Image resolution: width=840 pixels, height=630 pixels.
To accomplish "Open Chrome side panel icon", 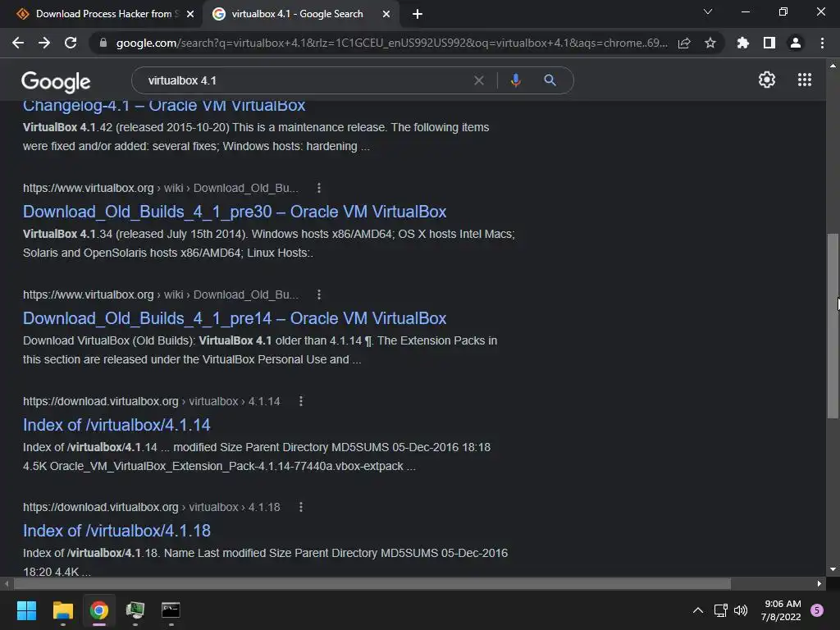I will (x=769, y=43).
